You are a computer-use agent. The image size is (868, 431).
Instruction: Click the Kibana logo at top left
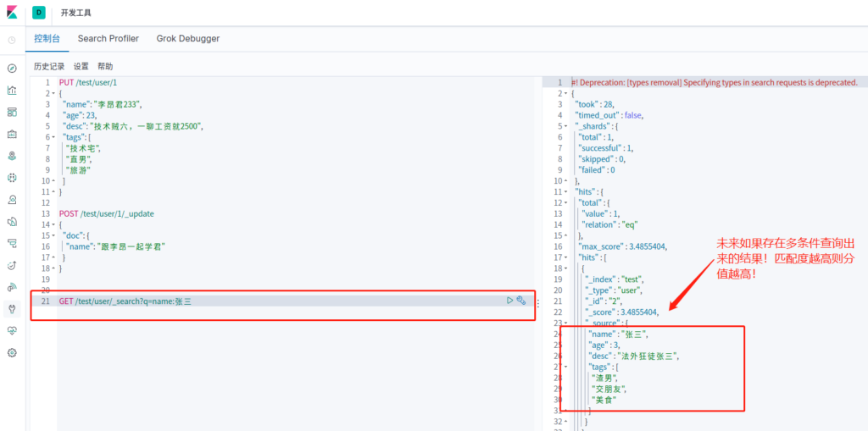12,13
